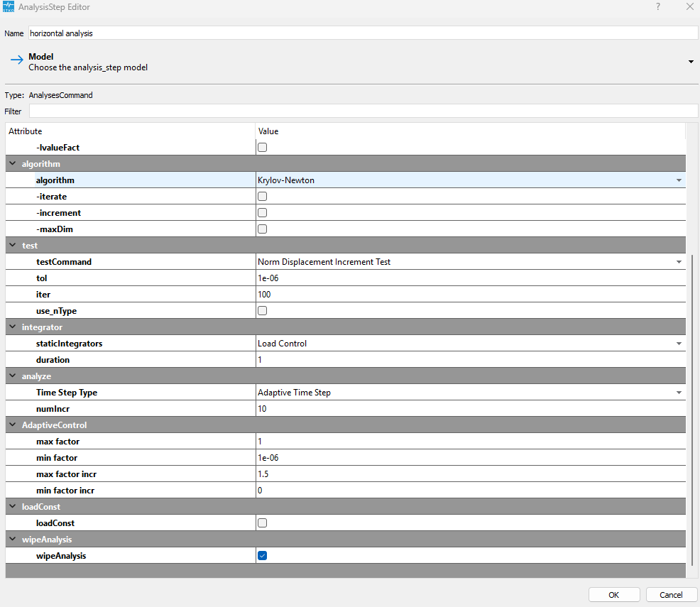Screen dimensions: 700x607
Task: Select the tol value 1e-06
Action: (x=471, y=278)
